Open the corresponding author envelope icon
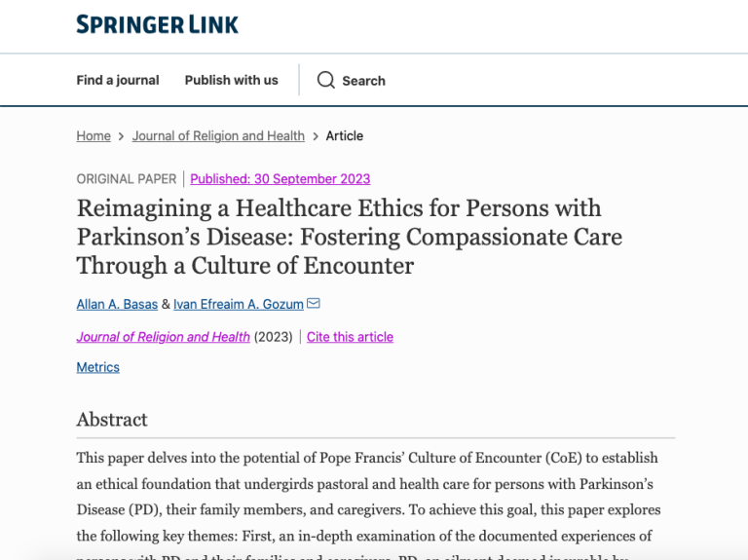 pyautogui.click(x=314, y=303)
